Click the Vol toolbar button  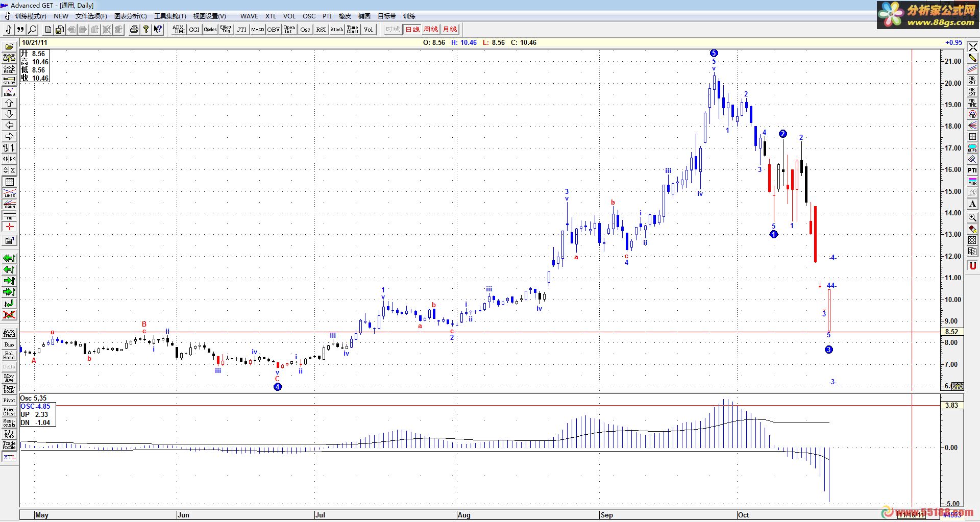coord(369,30)
